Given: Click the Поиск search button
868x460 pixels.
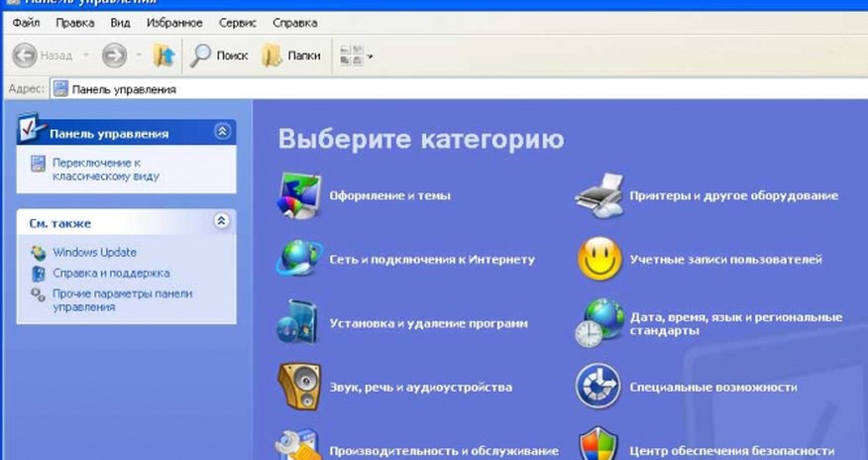Looking at the screenshot, I should pyautogui.click(x=219, y=56).
